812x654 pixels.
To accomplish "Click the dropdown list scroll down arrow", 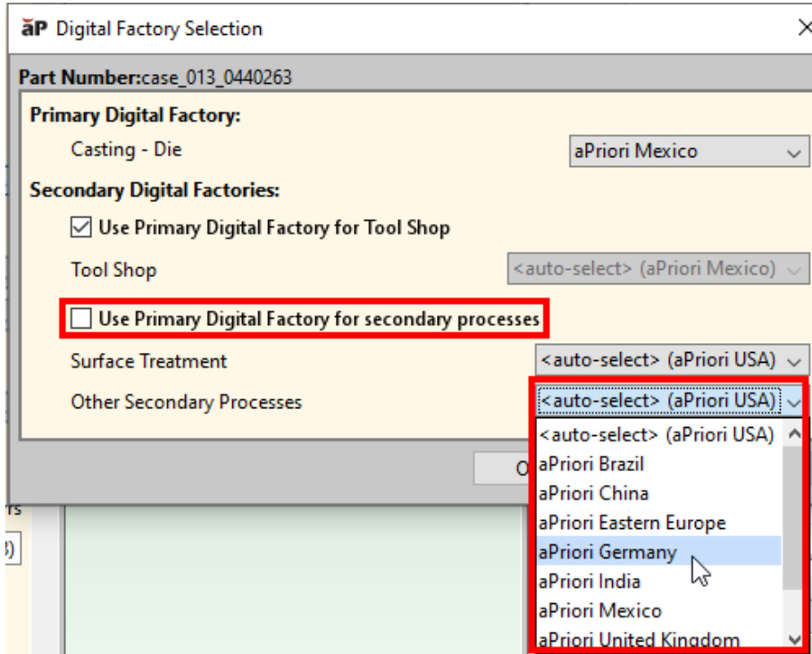I will coord(793,640).
